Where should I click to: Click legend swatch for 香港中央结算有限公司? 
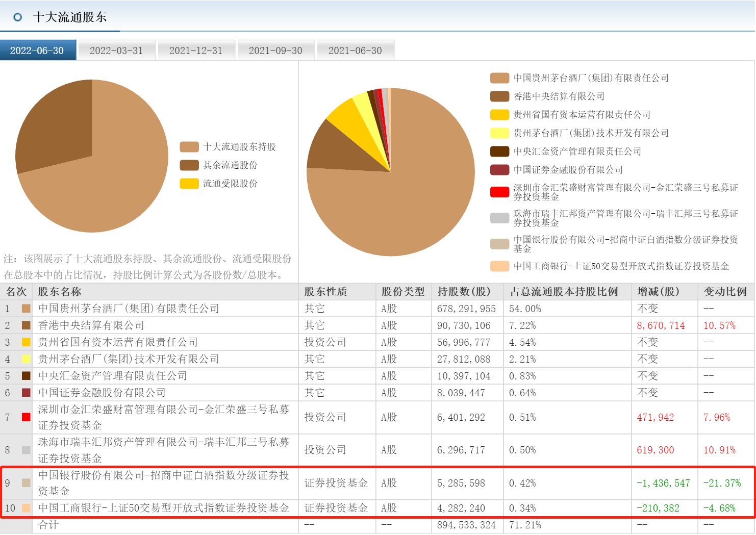tap(500, 96)
